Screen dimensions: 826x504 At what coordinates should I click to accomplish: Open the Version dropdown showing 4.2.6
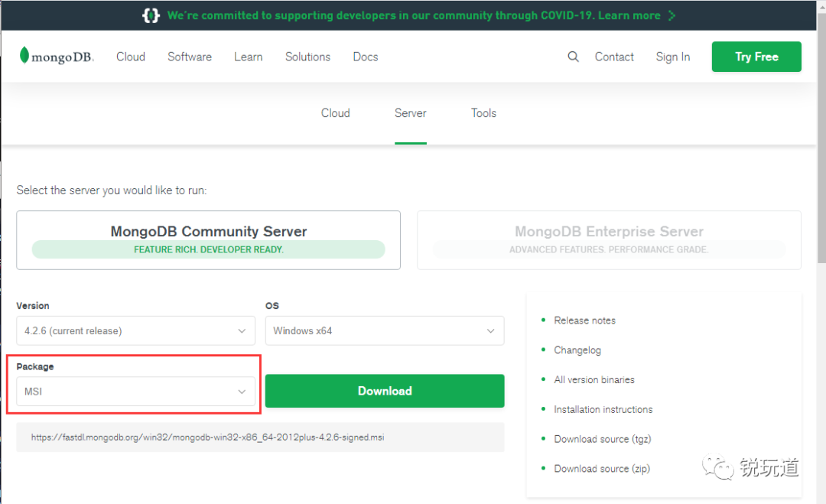(136, 330)
